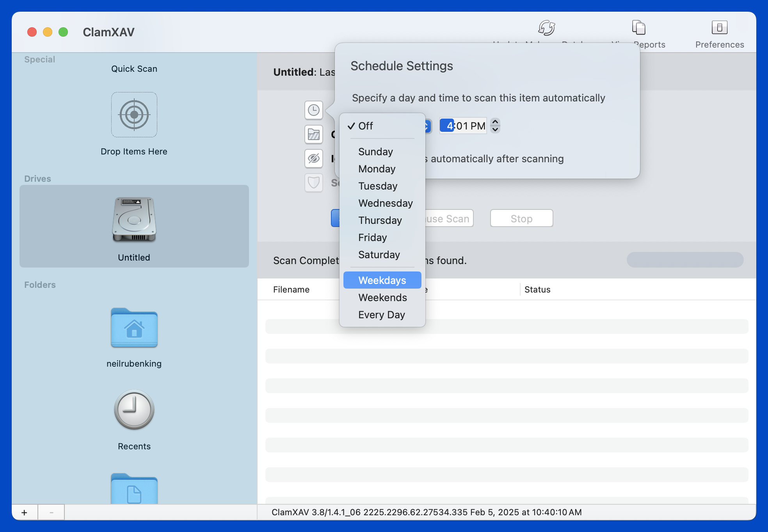
Task: Choose Every Day in the schedule menu
Action: [x=382, y=315]
